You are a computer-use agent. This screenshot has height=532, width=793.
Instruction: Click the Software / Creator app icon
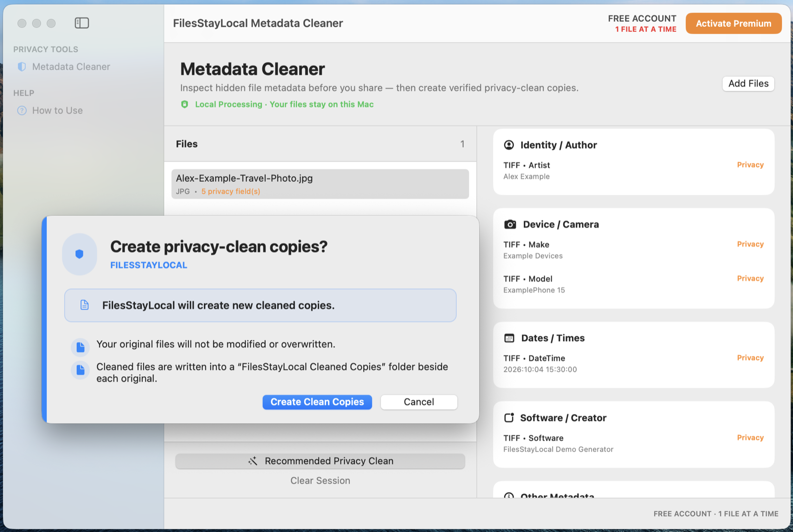click(509, 418)
